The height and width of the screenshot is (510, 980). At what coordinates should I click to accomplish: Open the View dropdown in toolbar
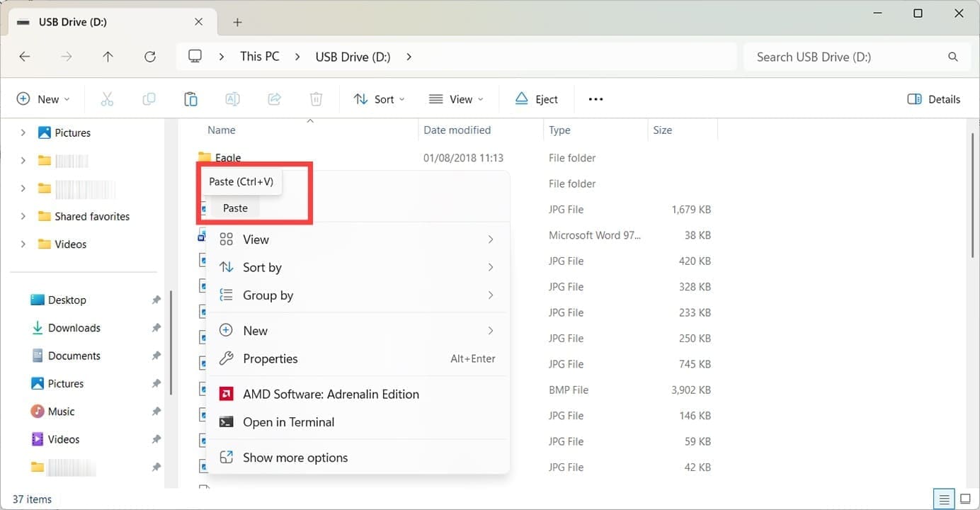coord(457,99)
